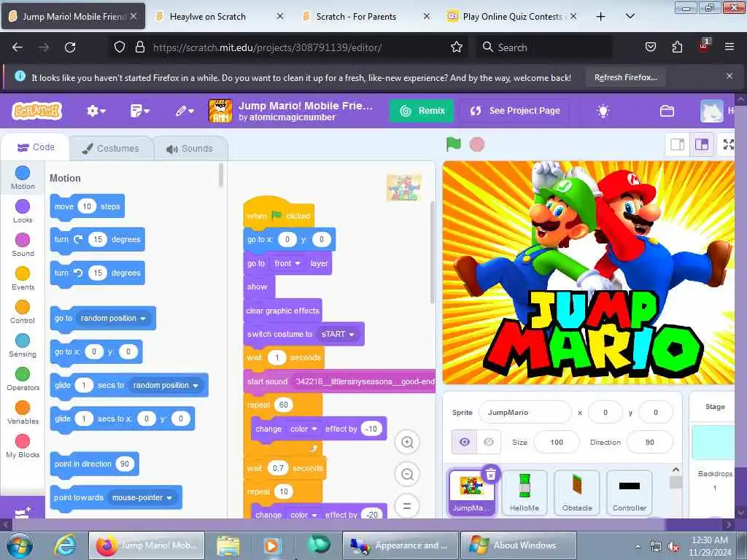Image resolution: width=747 pixels, height=560 pixels.
Task: Open point towards mouse-pointer dropdown
Action: point(142,497)
